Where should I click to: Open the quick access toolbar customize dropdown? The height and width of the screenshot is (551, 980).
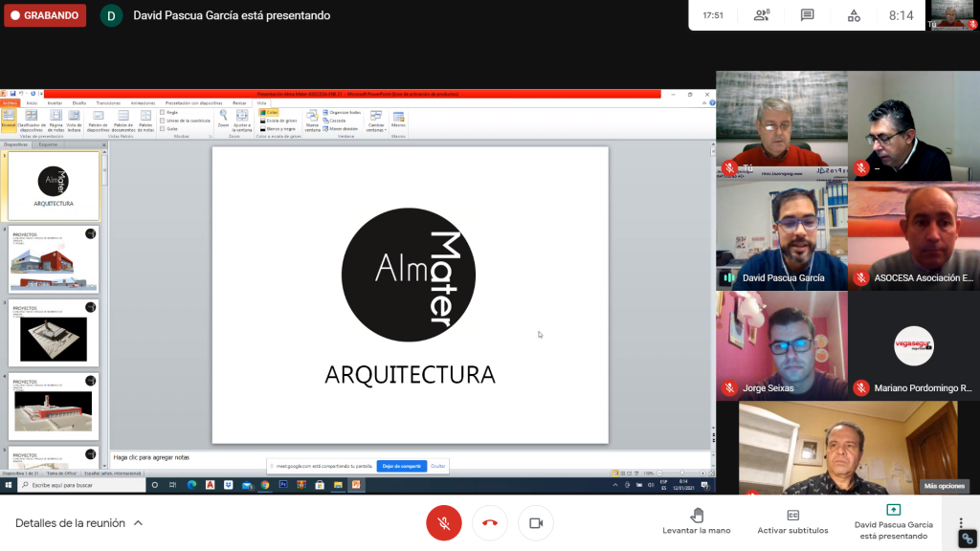click(40, 94)
